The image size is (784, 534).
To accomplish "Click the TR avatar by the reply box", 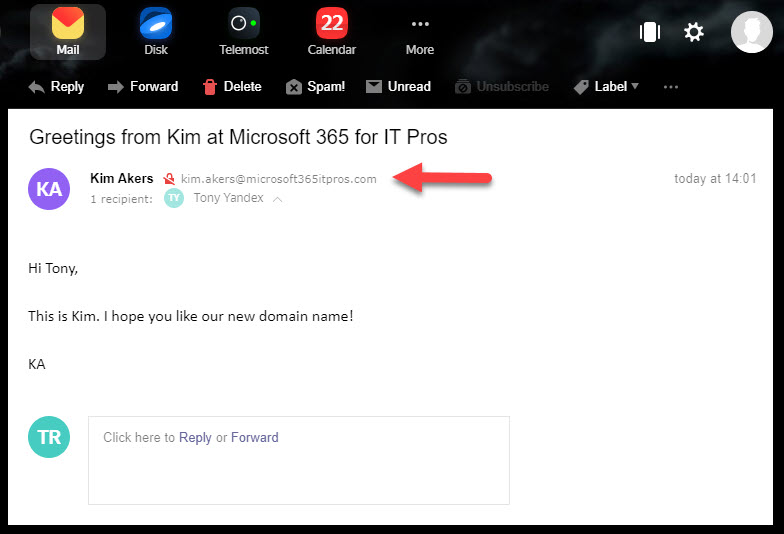I will click(49, 437).
